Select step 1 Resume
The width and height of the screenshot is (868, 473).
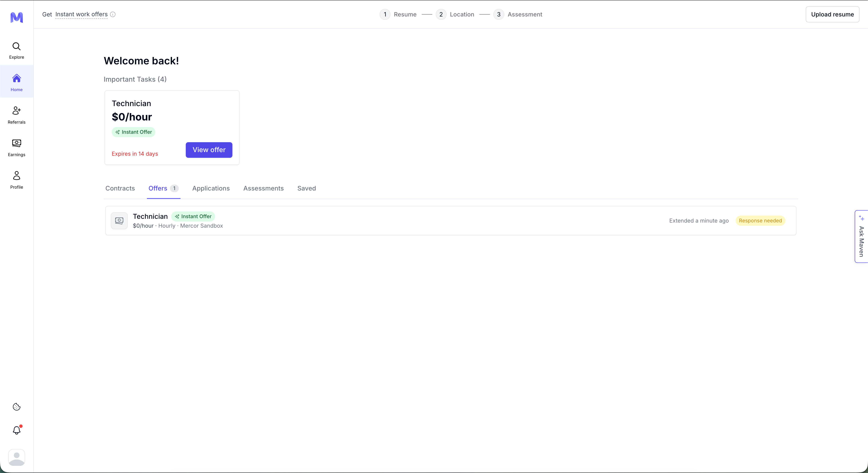[x=398, y=15]
